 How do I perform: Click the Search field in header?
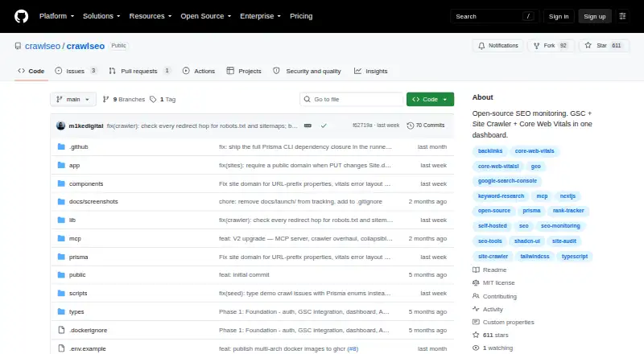tap(494, 16)
